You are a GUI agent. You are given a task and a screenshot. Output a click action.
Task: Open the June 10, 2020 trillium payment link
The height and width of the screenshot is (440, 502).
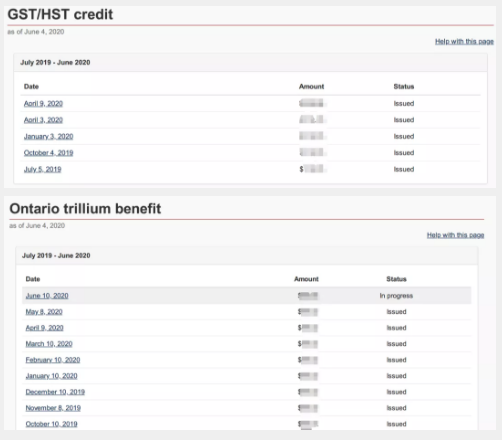click(x=47, y=296)
